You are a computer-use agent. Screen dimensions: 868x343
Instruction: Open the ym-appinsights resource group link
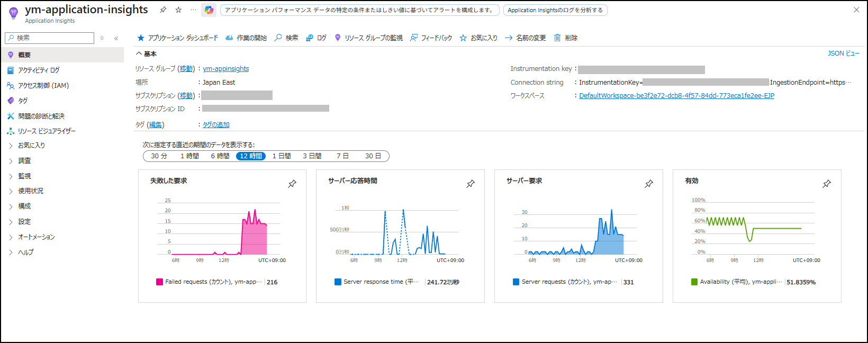[x=226, y=69]
